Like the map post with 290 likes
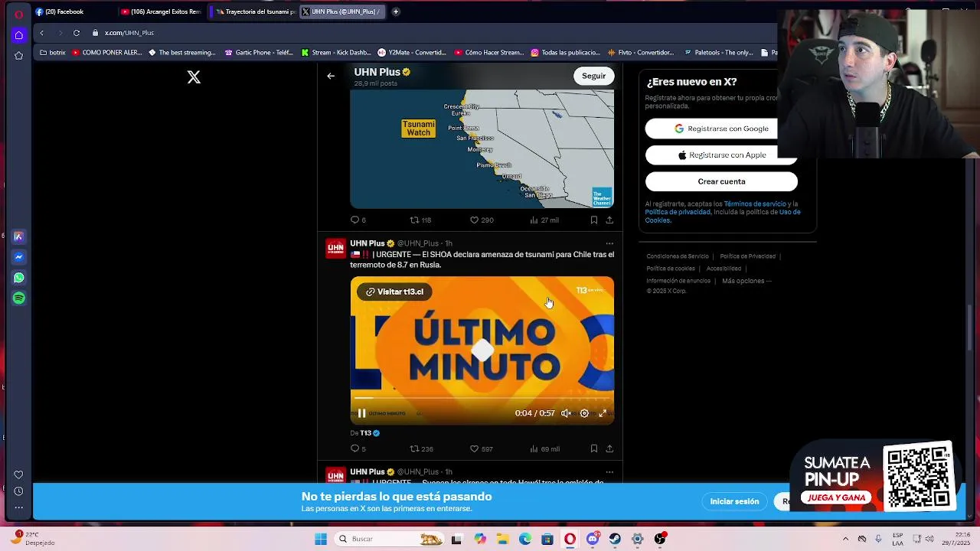Image resolution: width=980 pixels, height=551 pixels. click(481, 220)
